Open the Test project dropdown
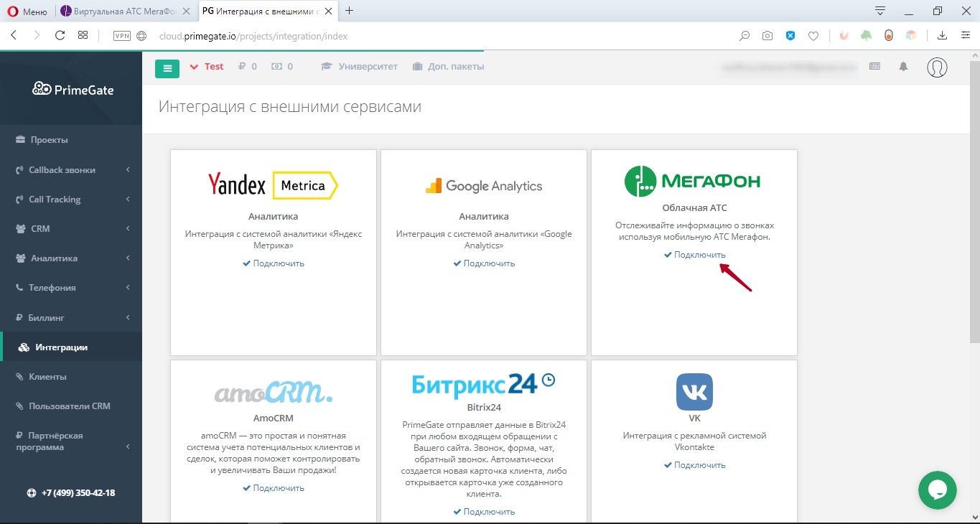980x524 pixels. [x=206, y=66]
